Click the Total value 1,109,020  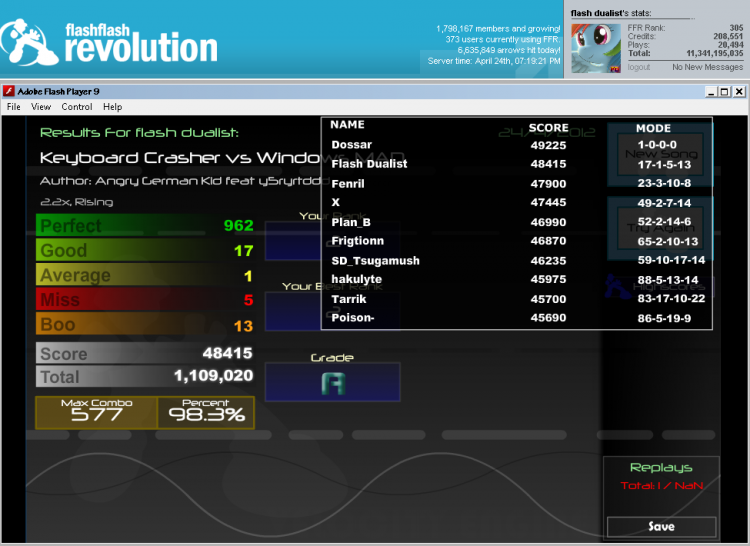pos(213,376)
